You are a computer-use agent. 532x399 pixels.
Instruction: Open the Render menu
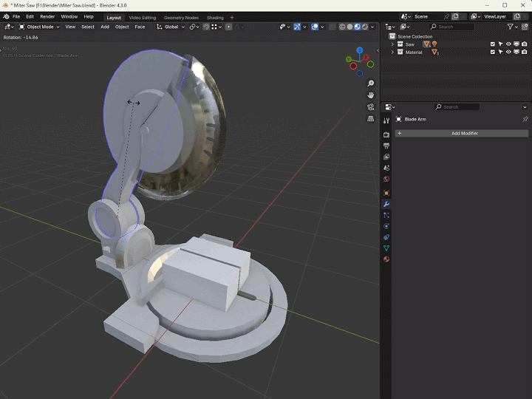[x=47, y=16]
